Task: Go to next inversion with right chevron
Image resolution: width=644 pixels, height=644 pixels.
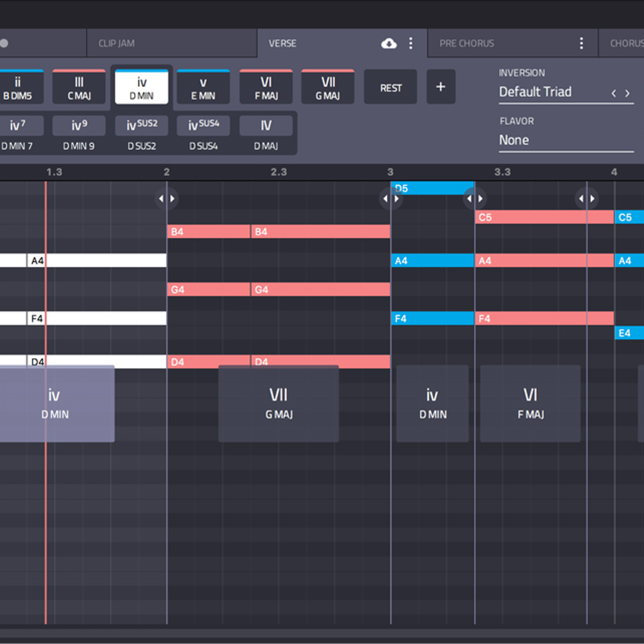Action: tap(627, 93)
